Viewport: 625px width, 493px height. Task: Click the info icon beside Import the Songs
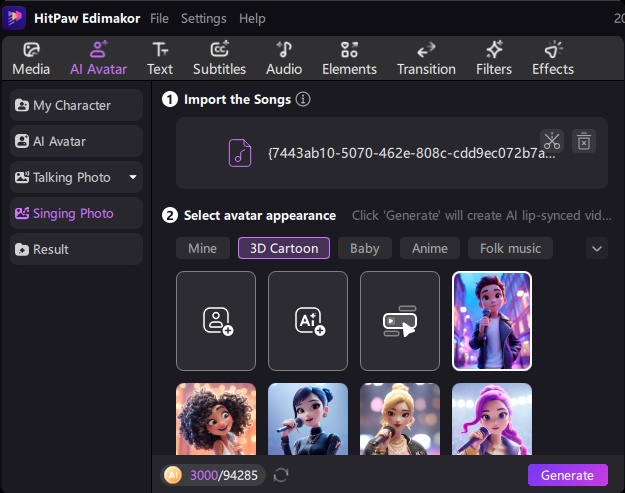[x=303, y=99]
